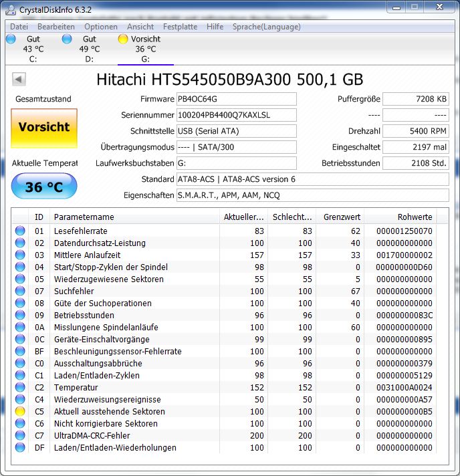
Task: Open the Ansicht menu
Action: (140, 27)
